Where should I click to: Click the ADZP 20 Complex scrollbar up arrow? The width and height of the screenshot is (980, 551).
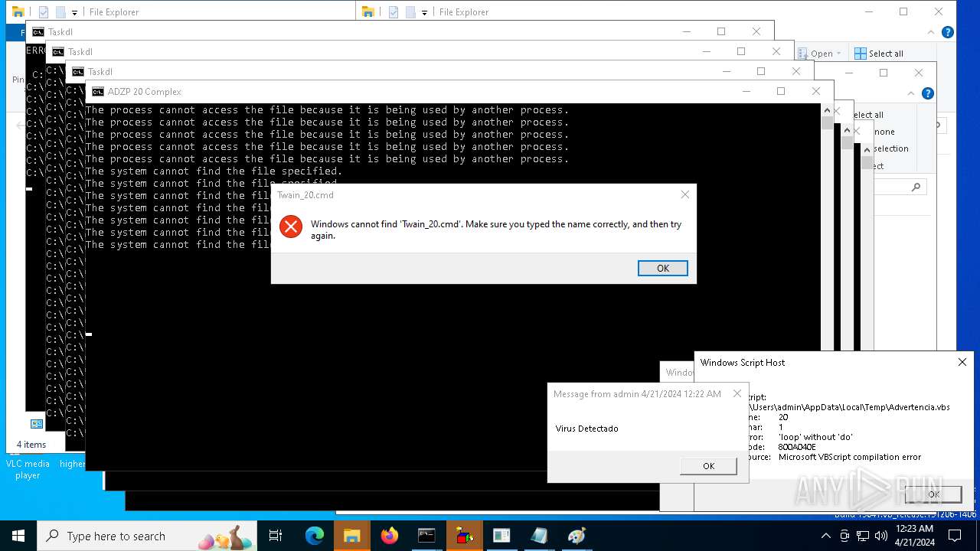coord(827,110)
